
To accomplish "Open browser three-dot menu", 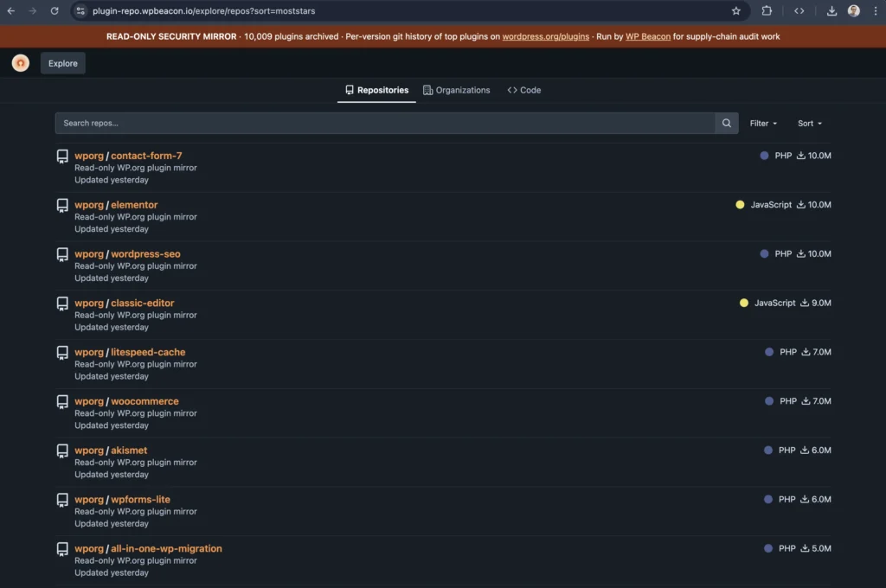I will pos(876,10).
